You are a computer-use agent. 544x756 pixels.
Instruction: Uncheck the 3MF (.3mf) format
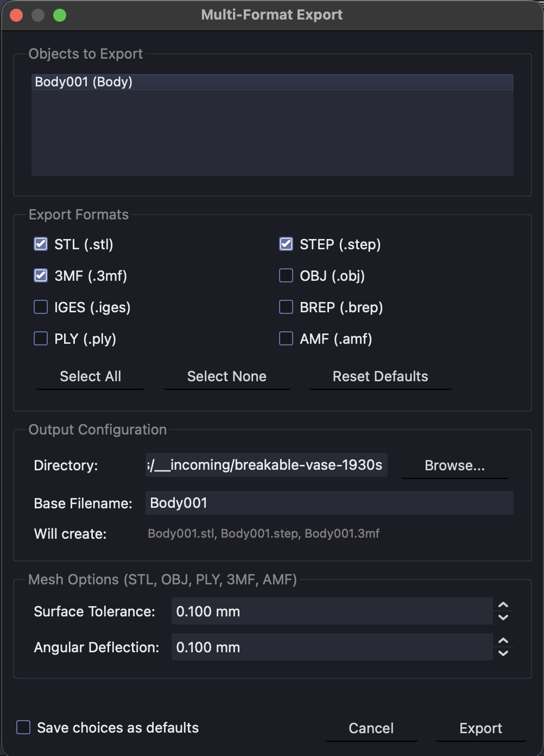[41, 276]
